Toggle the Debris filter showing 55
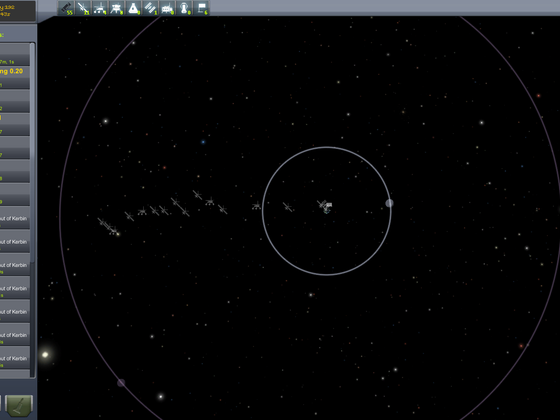The height and width of the screenshot is (420, 560). [x=66, y=8]
